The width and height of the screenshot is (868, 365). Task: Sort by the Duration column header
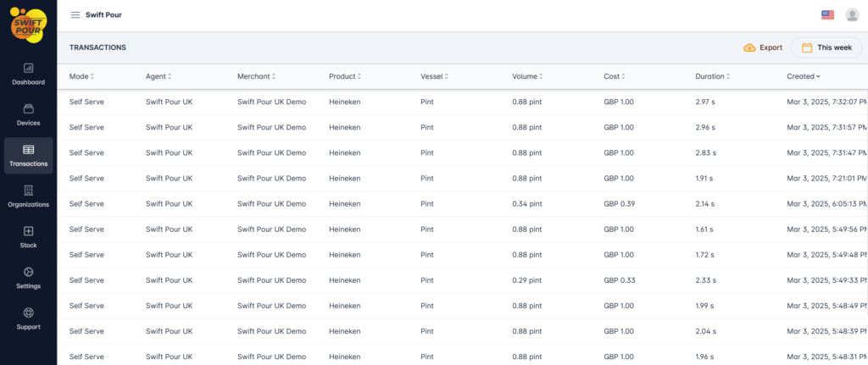pyautogui.click(x=712, y=76)
